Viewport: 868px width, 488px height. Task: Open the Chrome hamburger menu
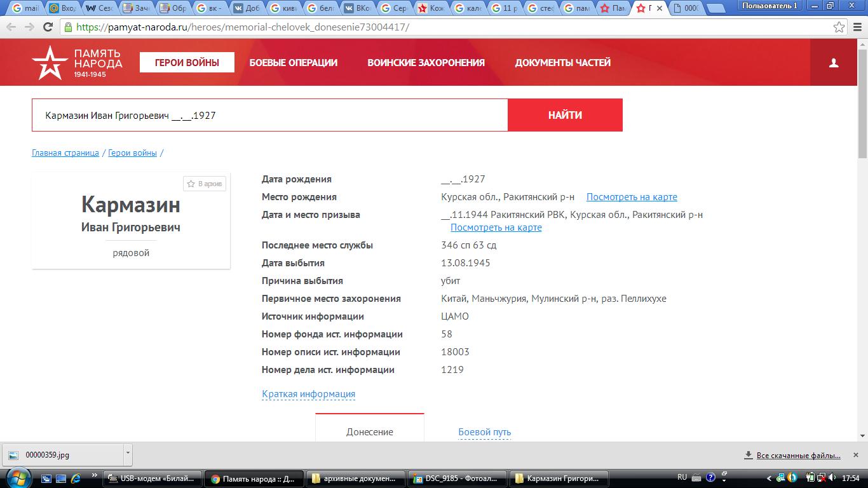click(857, 27)
